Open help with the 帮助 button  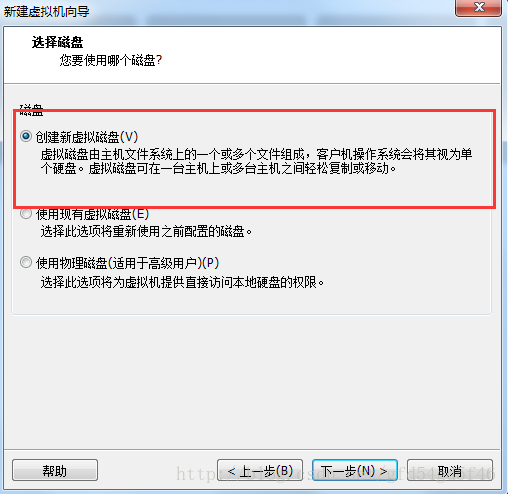click(55, 470)
